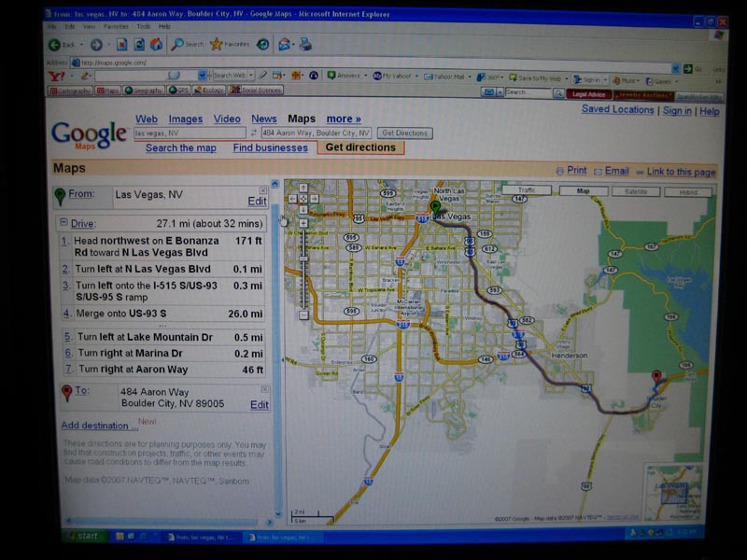Open the Back button history dropdown arrow
747x560 pixels.
(81, 45)
